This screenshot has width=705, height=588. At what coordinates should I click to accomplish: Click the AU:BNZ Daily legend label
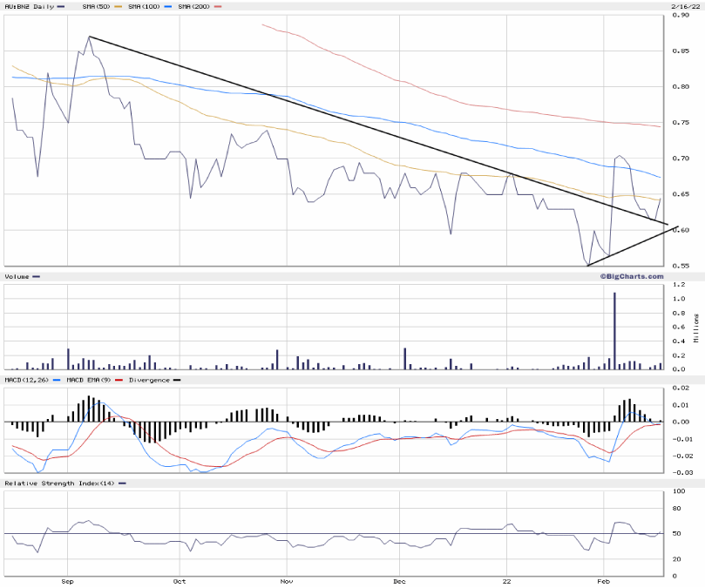pyautogui.click(x=28, y=7)
